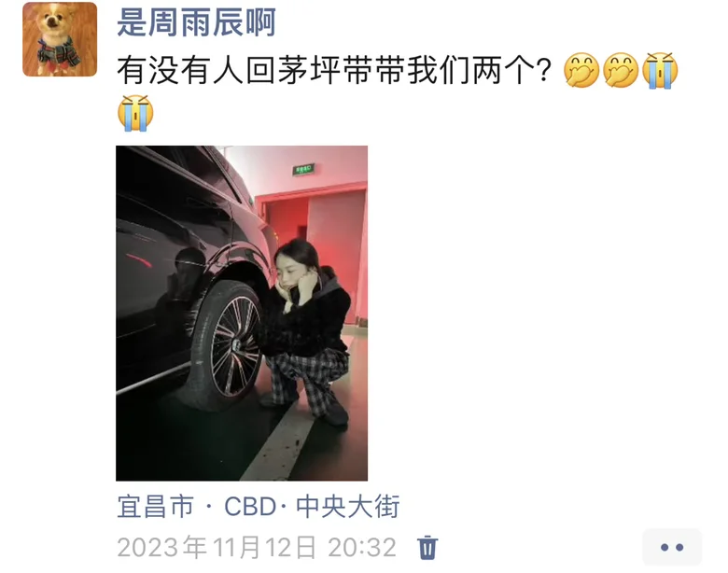
Task: Open the profile of 是周雨辰啊
Action: 196,22
